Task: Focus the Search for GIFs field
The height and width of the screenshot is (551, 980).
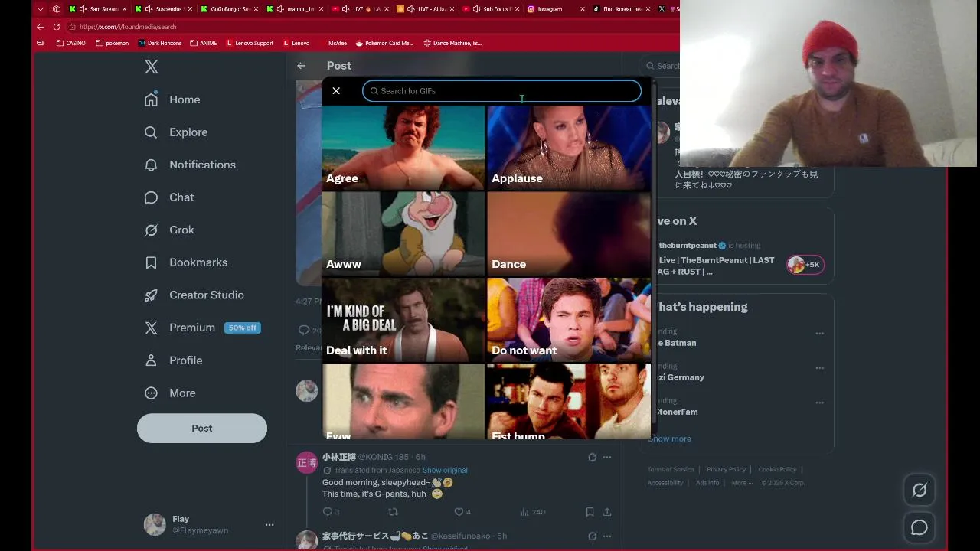Action: pyautogui.click(x=501, y=91)
